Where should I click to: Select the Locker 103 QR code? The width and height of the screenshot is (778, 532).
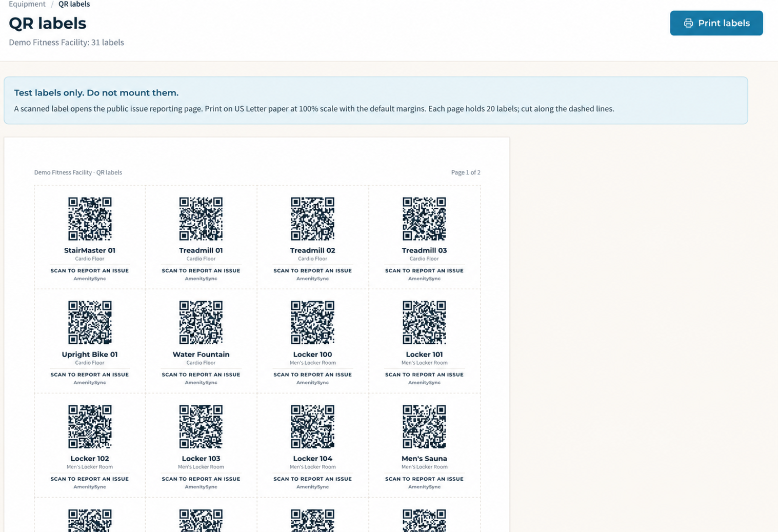point(201,426)
